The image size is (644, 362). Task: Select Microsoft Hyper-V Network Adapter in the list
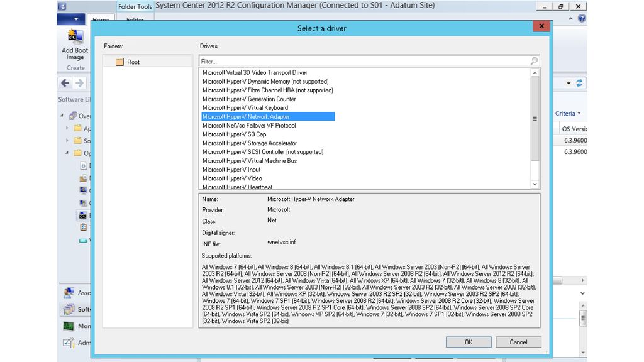pos(268,116)
